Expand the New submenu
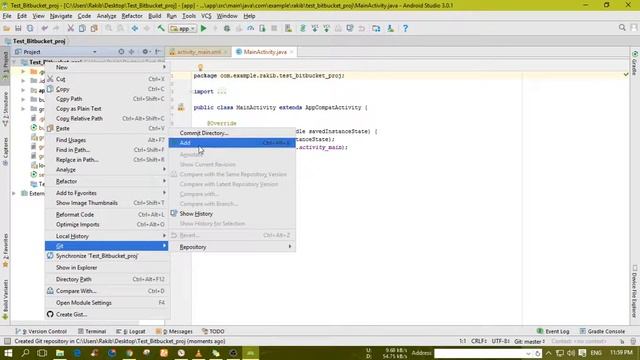 click(107, 67)
